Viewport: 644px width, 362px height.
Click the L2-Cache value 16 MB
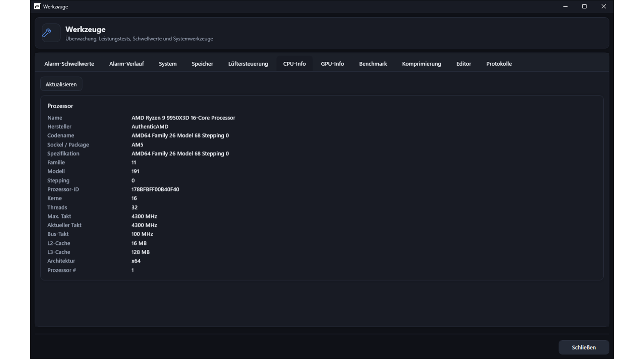[x=139, y=243]
